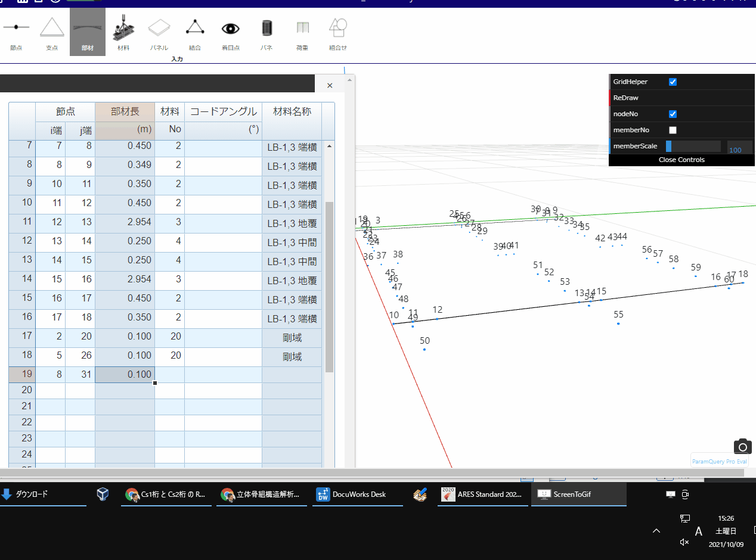The width and height of the screenshot is (756, 560).
Task: Open the ParamQuery Pro Eval link
Action: (720, 461)
